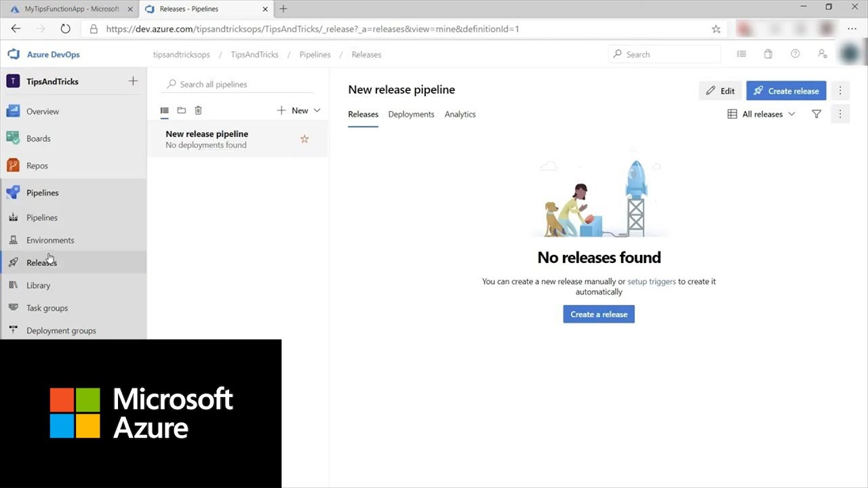This screenshot has height=488, width=868.
Task: Follow the setup triggers link
Action: [652, 281]
